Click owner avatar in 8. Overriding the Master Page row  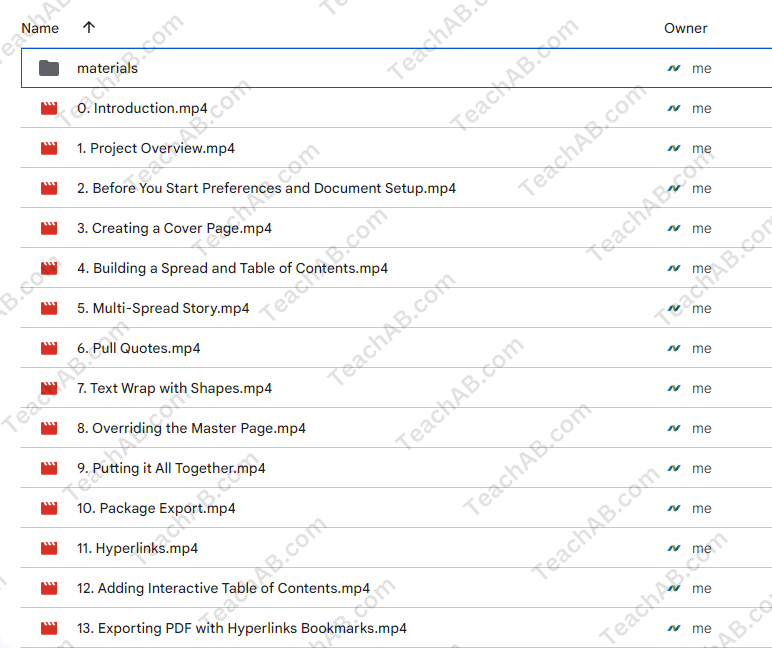click(674, 428)
